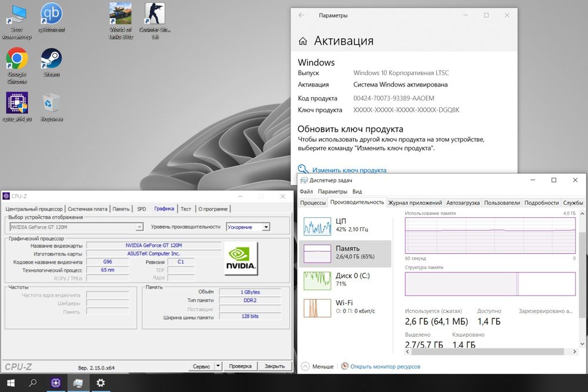This screenshot has width=588, height=392.
Task: Click the Проверка button in CPU-Z
Action: [240, 366]
